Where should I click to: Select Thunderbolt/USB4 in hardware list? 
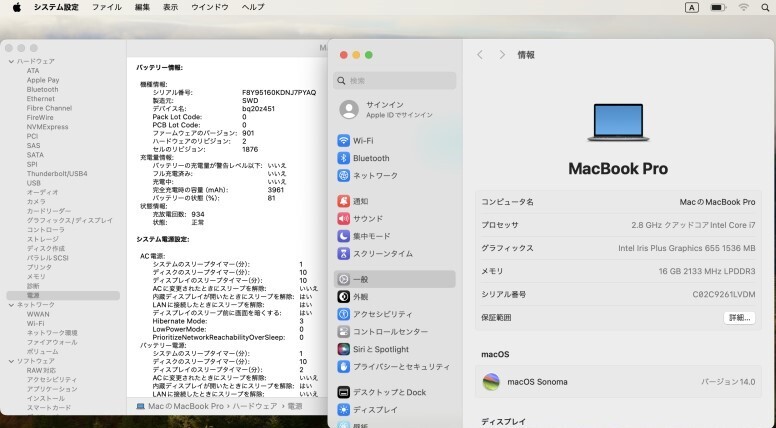tap(57, 174)
